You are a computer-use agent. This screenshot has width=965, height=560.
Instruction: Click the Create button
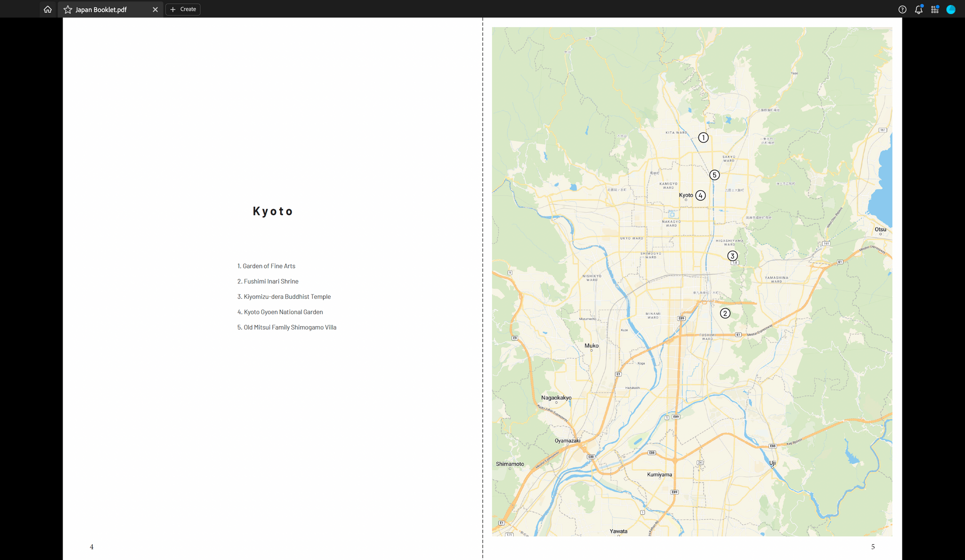tap(183, 9)
